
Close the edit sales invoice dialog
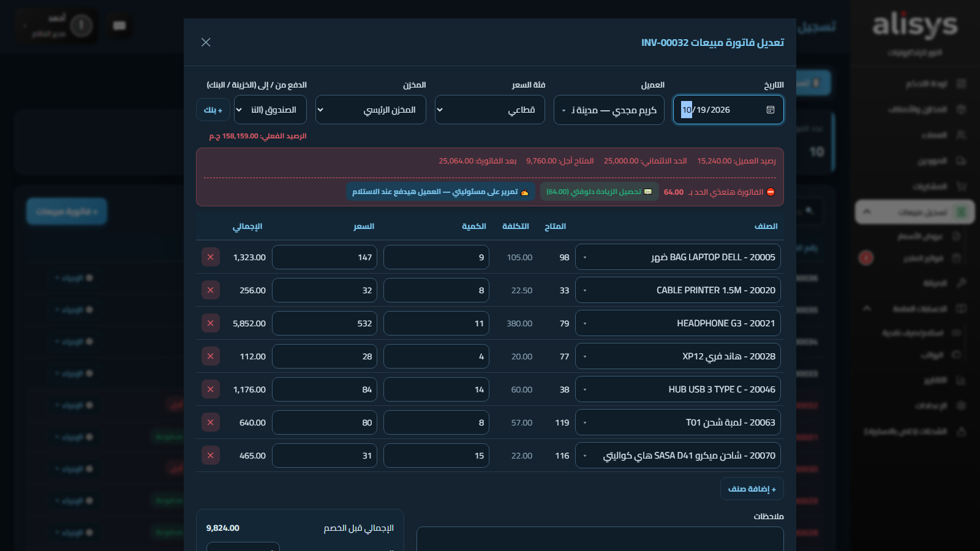coord(206,42)
